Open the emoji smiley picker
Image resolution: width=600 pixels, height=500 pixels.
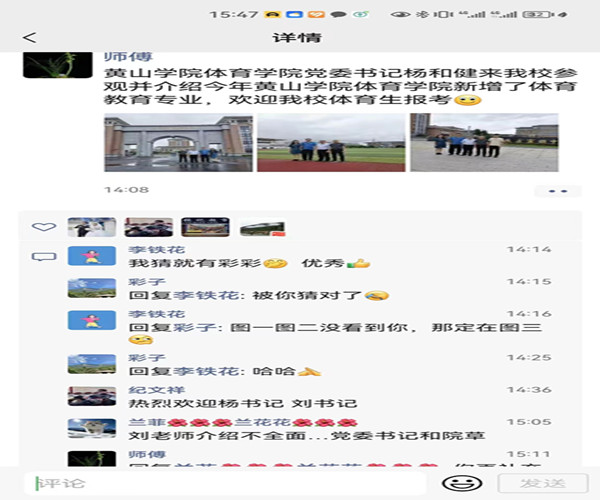coord(462,483)
